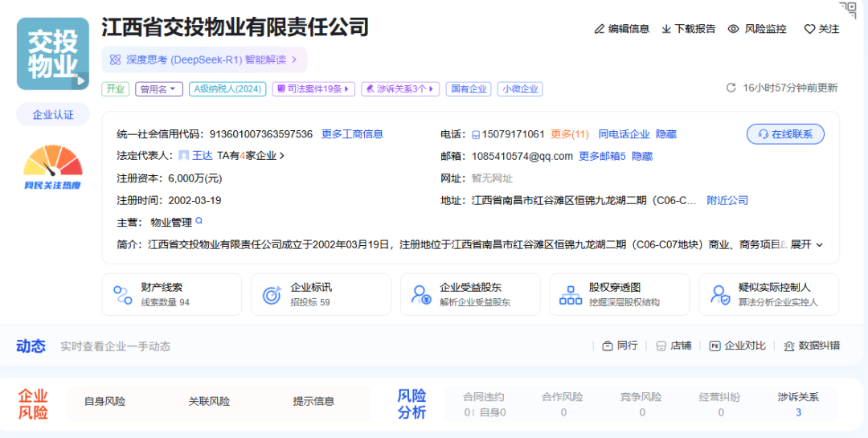This screenshot has width=868, height=438.
Task: Click the 交投物业 company logo
Action: [x=52, y=54]
